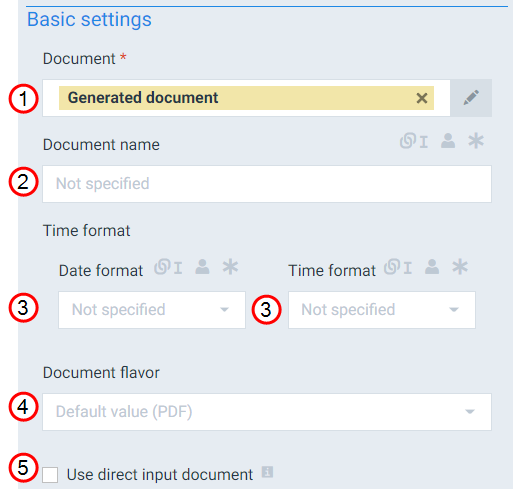This screenshot has height=489, width=513.
Task: Click the link-variable icon beside inner Time format label
Action: (x=398, y=267)
